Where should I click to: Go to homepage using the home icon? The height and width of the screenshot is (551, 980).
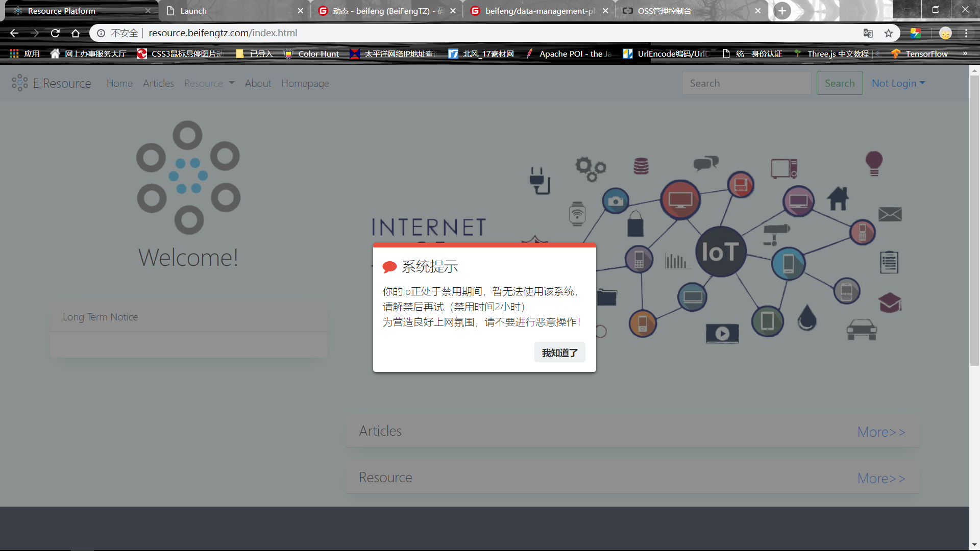[75, 33]
